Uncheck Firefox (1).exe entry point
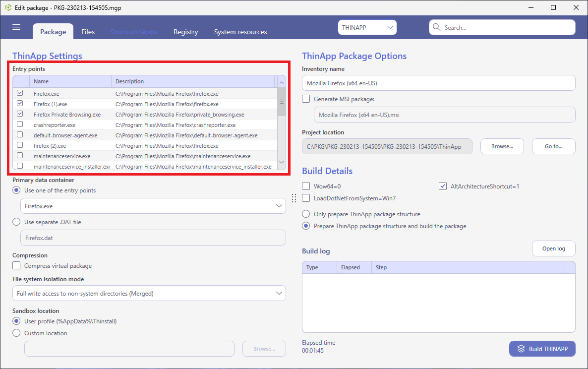 pyautogui.click(x=20, y=104)
